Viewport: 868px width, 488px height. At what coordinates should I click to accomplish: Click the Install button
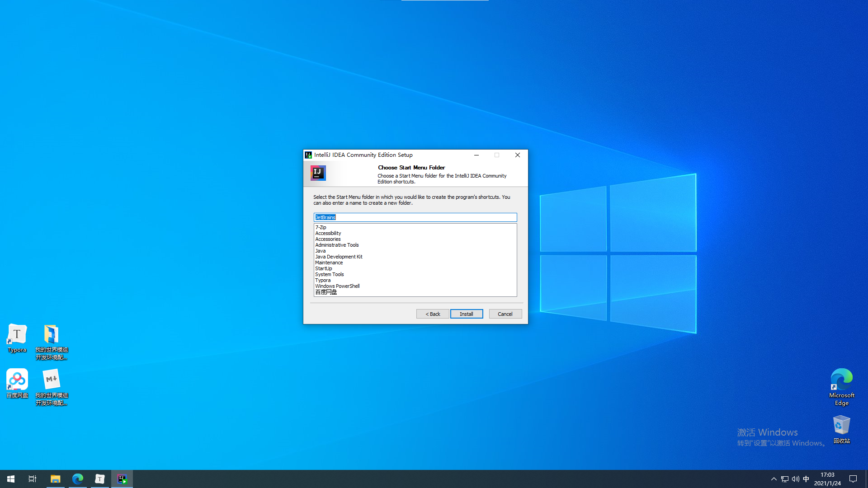[466, 314]
